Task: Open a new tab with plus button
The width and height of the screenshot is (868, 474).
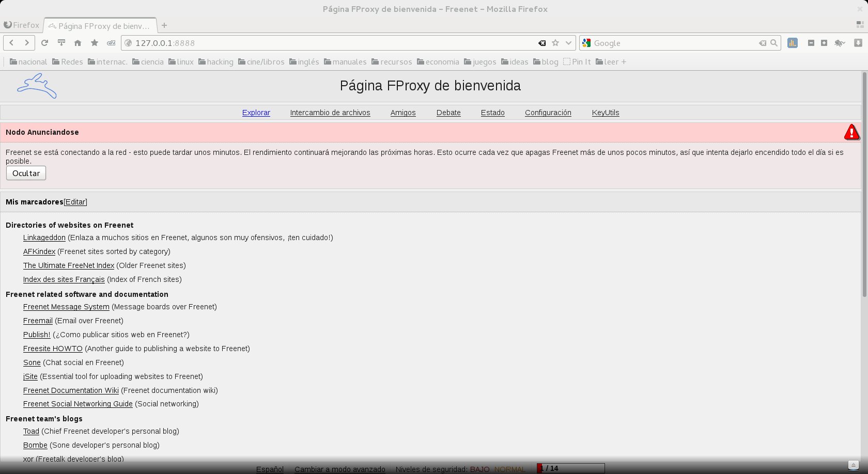Action: (164, 25)
